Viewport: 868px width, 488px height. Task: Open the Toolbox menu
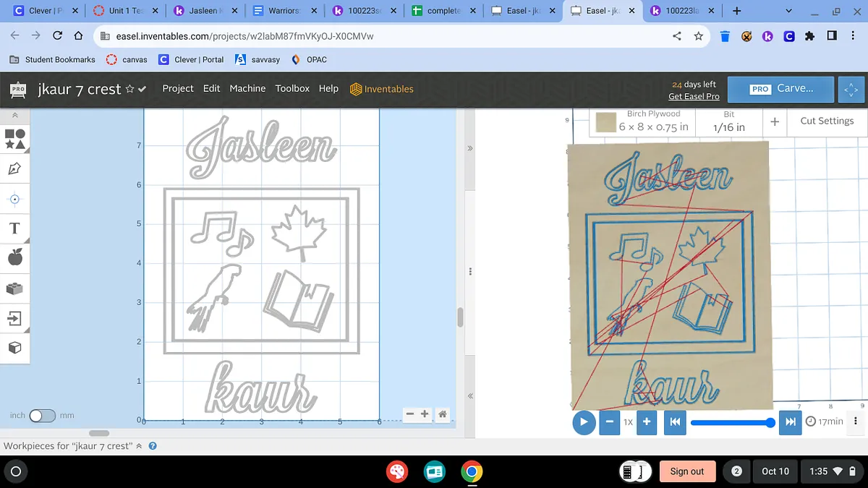(292, 88)
